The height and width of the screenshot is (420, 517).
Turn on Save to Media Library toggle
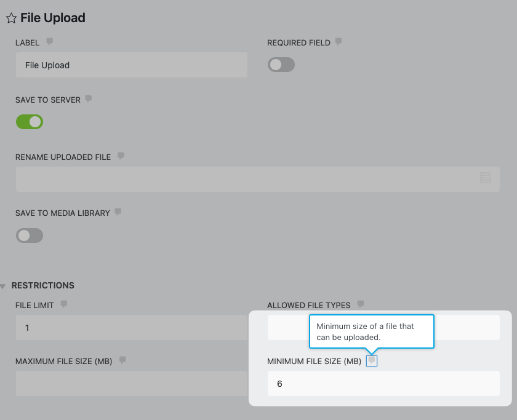(x=30, y=235)
